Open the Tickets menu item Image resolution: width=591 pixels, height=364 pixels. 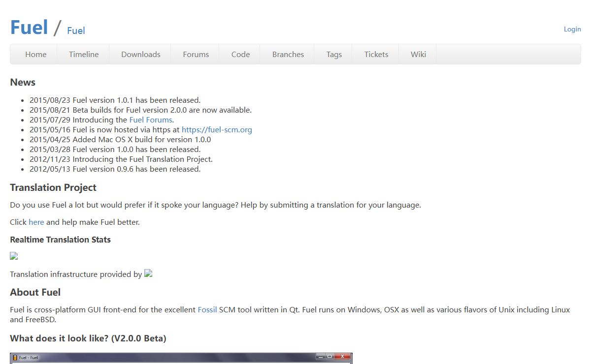tap(376, 54)
